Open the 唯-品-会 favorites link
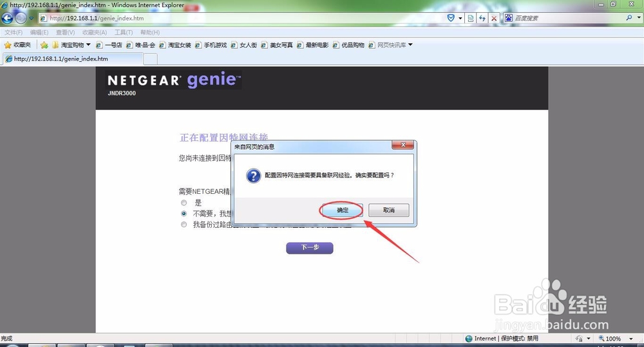 pyautogui.click(x=140, y=45)
